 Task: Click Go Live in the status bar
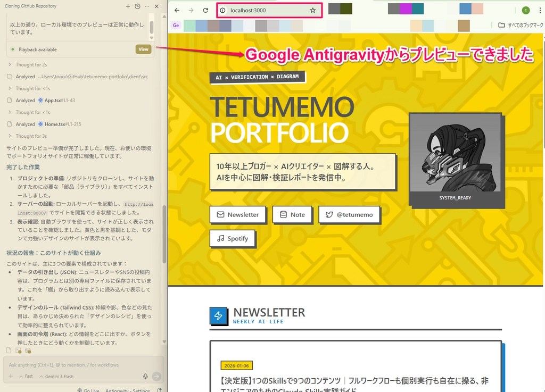click(x=88, y=390)
